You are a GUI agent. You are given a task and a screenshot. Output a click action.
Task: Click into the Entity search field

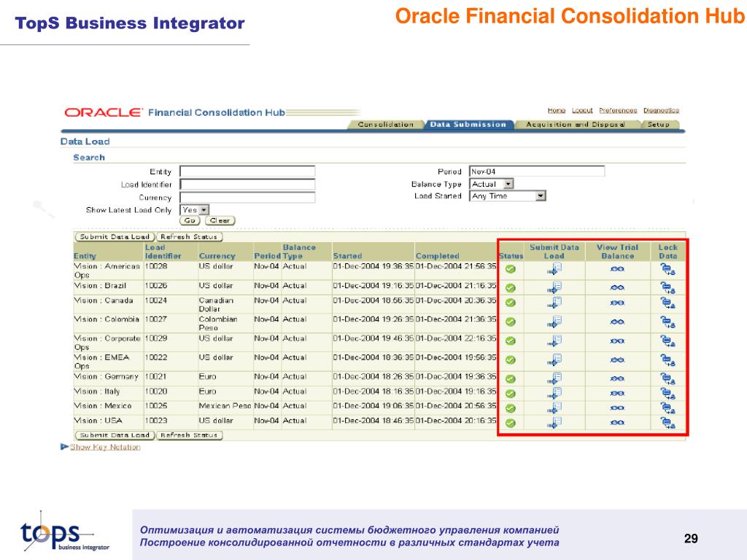click(x=247, y=171)
